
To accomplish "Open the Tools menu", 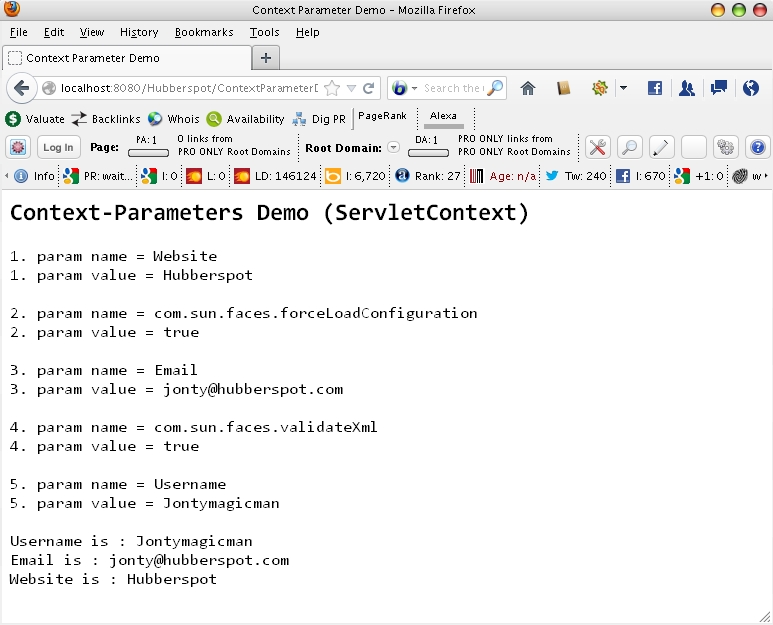I will pos(264,33).
